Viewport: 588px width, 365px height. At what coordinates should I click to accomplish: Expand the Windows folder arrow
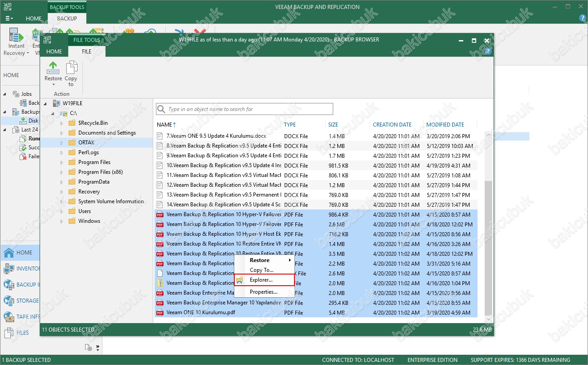(x=62, y=221)
